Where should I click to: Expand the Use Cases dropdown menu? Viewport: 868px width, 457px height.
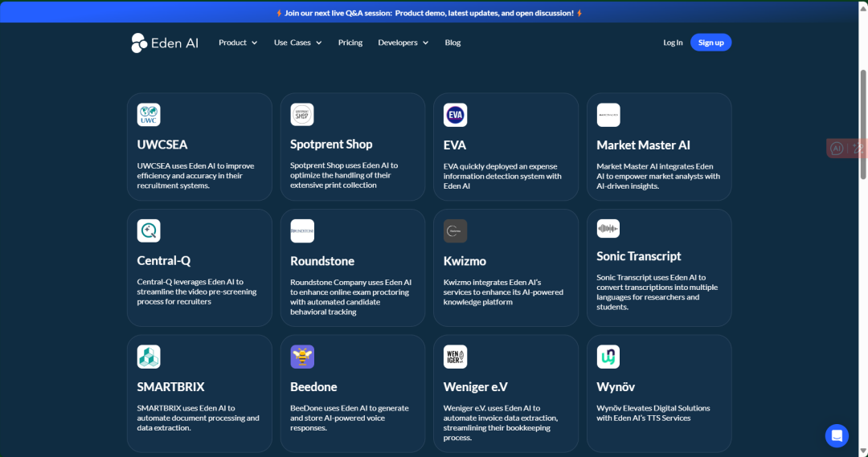(x=298, y=43)
